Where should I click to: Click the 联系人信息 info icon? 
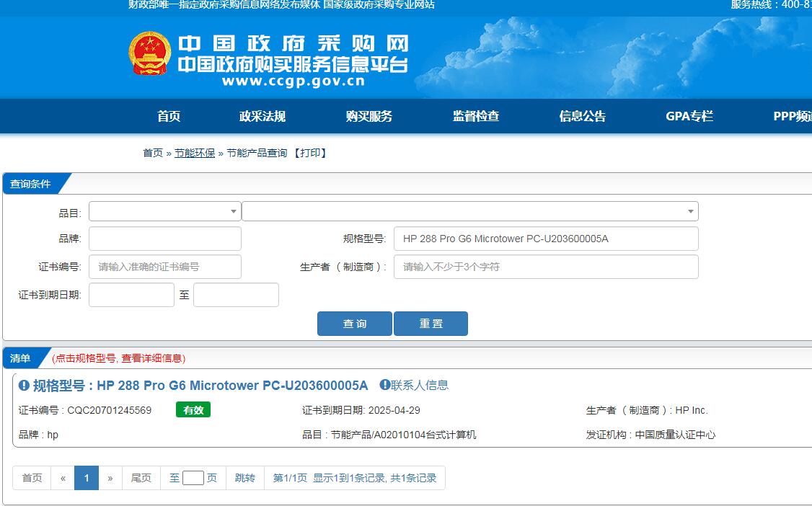tap(385, 385)
